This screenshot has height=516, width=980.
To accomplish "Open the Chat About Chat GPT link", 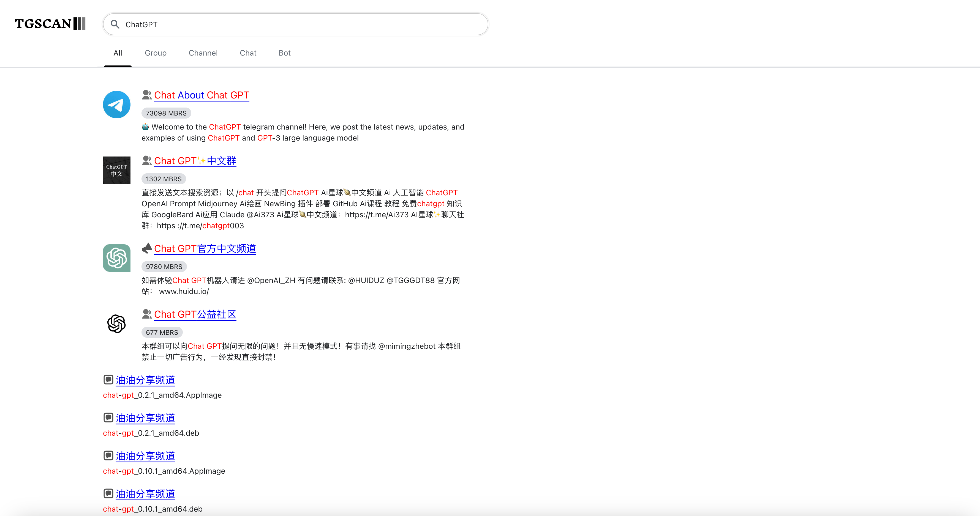I will pyautogui.click(x=202, y=95).
